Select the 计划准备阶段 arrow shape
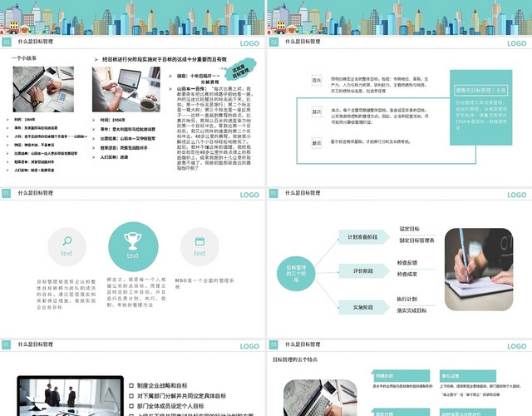 tap(364, 237)
